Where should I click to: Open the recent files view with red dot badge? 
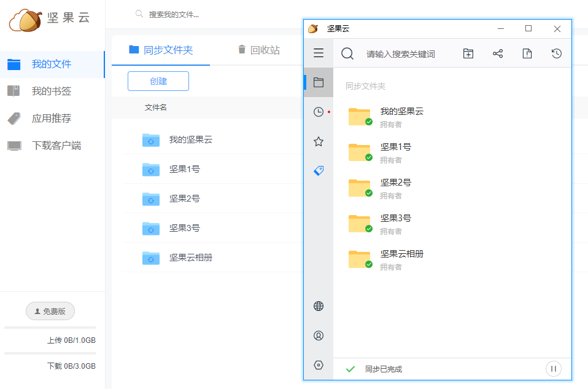[x=318, y=111]
